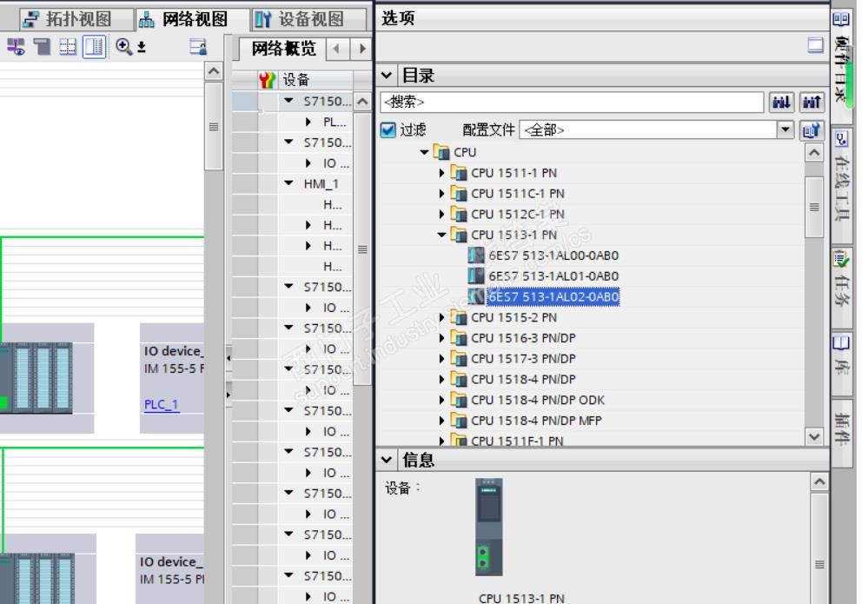The image size is (868, 604).
Task: Collapse the 信息 section
Action: [x=387, y=460]
